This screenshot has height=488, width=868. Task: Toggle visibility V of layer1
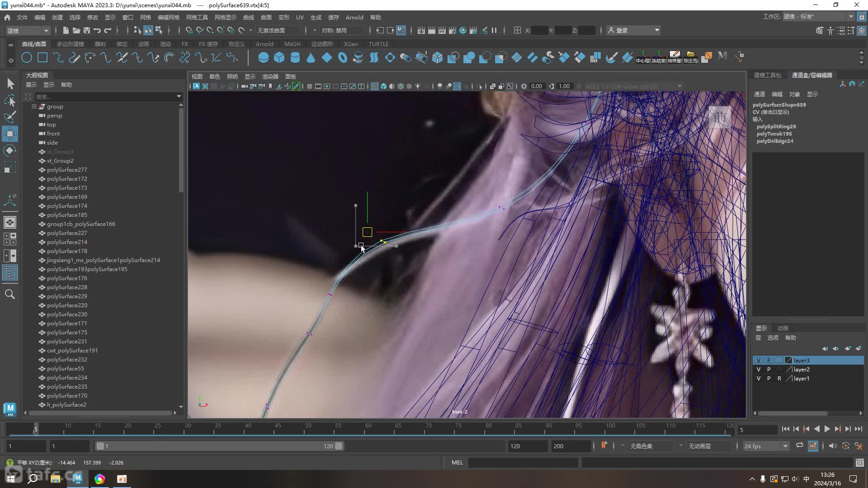[x=759, y=378]
